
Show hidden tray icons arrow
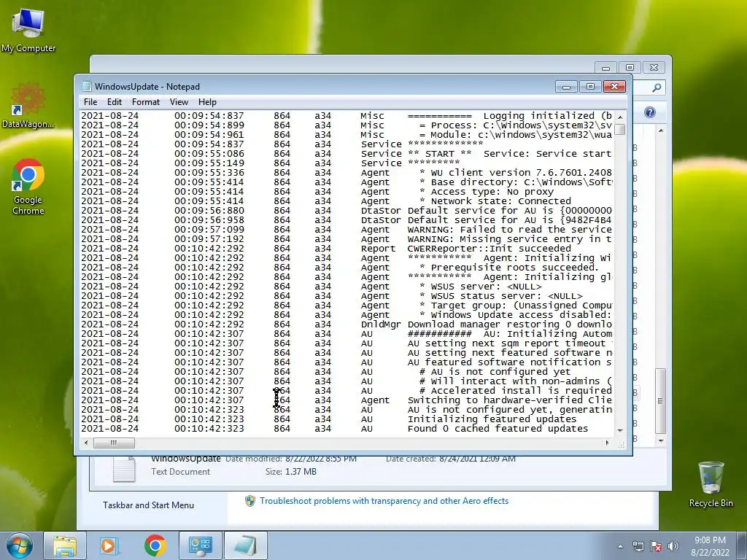click(620, 546)
